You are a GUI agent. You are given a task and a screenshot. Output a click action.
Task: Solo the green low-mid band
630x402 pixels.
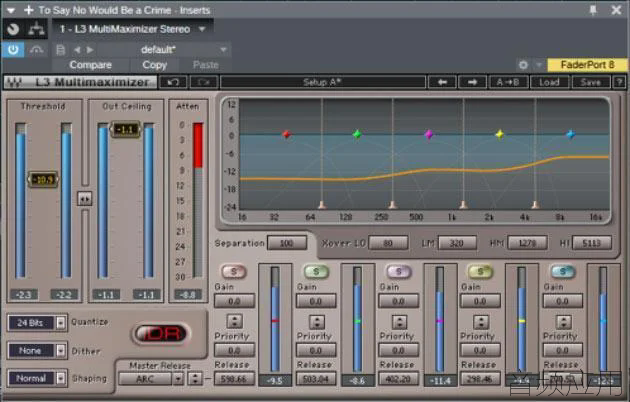(x=316, y=272)
